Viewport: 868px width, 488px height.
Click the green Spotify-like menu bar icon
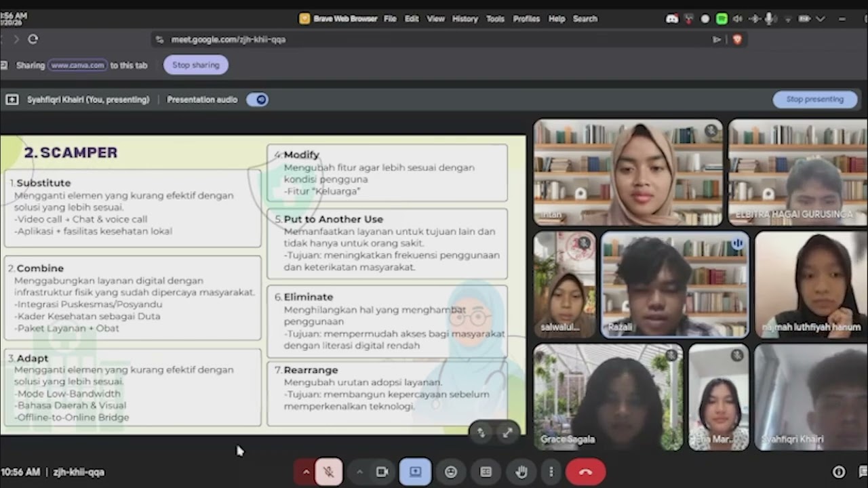(722, 19)
